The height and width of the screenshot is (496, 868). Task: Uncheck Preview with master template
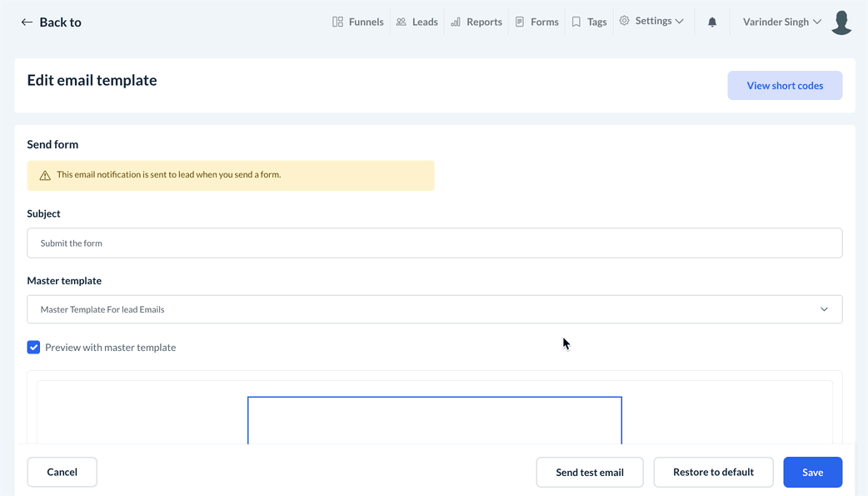point(33,348)
